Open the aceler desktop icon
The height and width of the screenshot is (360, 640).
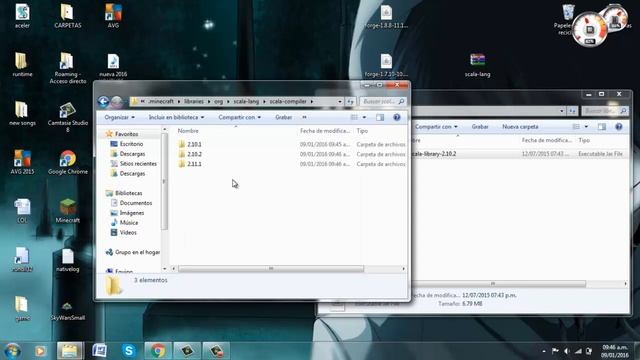click(22, 16)
